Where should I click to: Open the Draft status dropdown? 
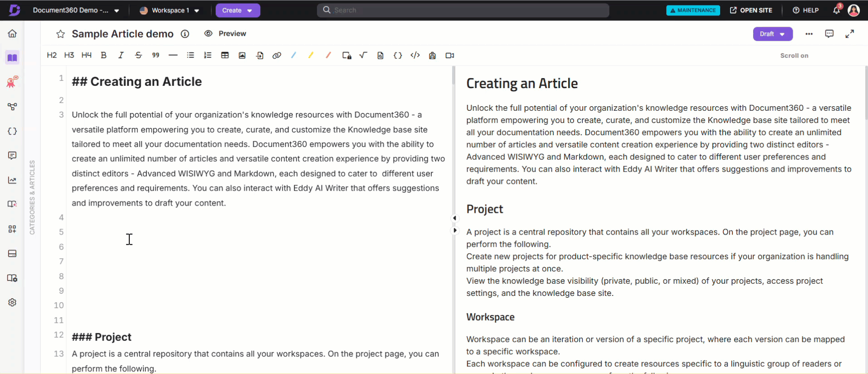pos(772,34)
